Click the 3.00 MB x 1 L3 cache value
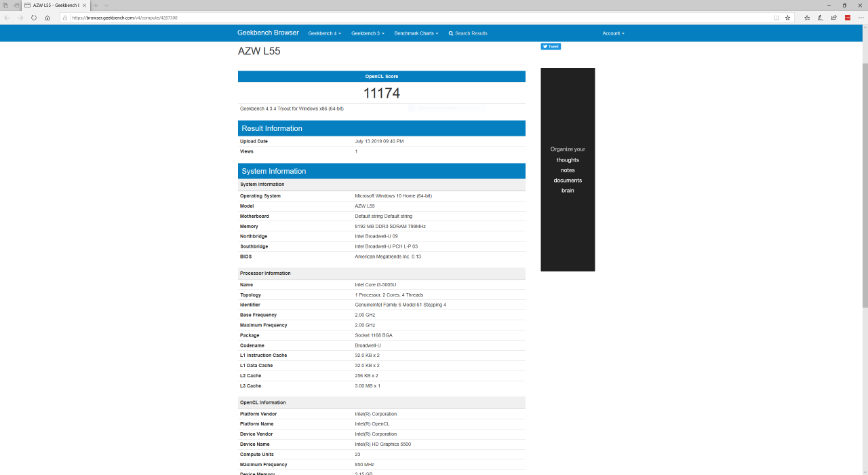 click(x=368, y=386)
